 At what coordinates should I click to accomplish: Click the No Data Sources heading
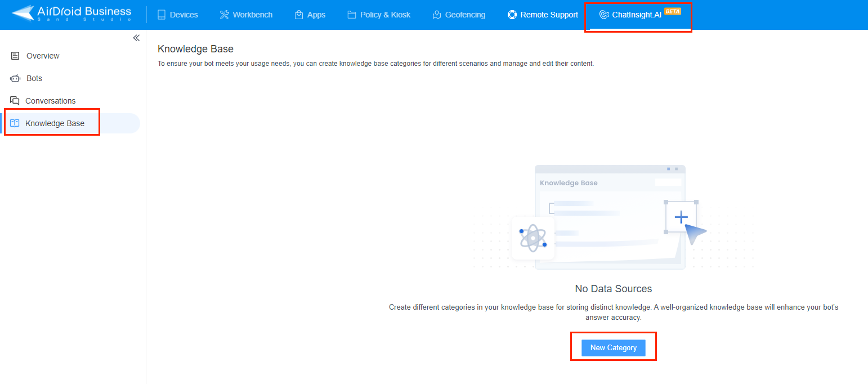[614, 289]
